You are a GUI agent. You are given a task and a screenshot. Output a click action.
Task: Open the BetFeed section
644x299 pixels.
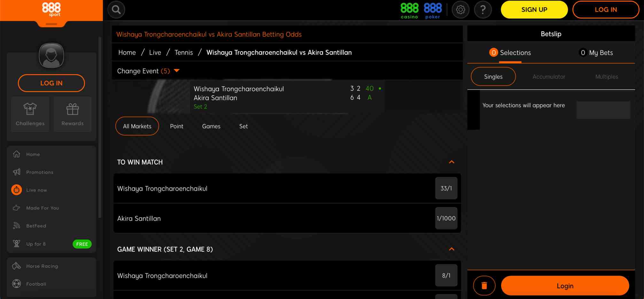pyautogui.click(x=36, y=226)
